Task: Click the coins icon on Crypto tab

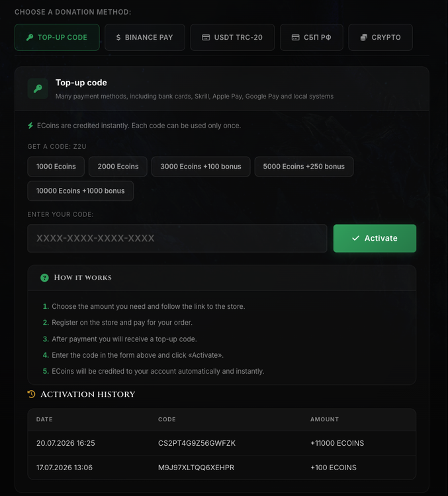Action: tap(364, 37)
